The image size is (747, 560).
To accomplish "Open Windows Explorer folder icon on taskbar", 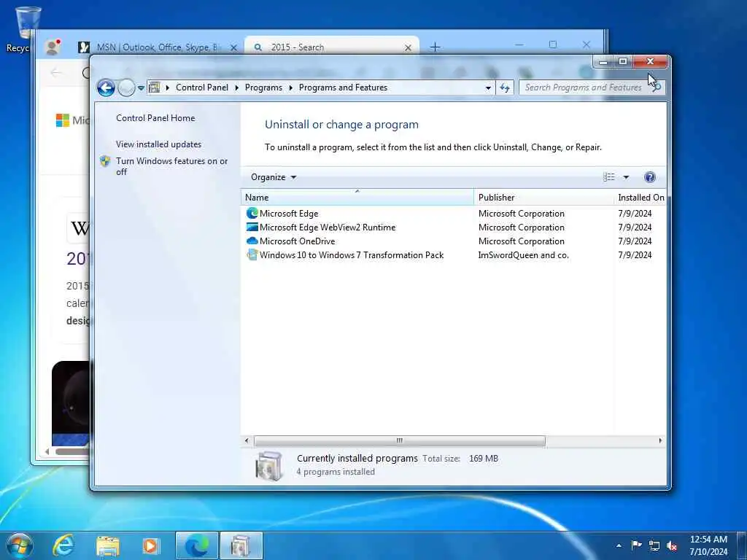I will (x=108, y=545).
